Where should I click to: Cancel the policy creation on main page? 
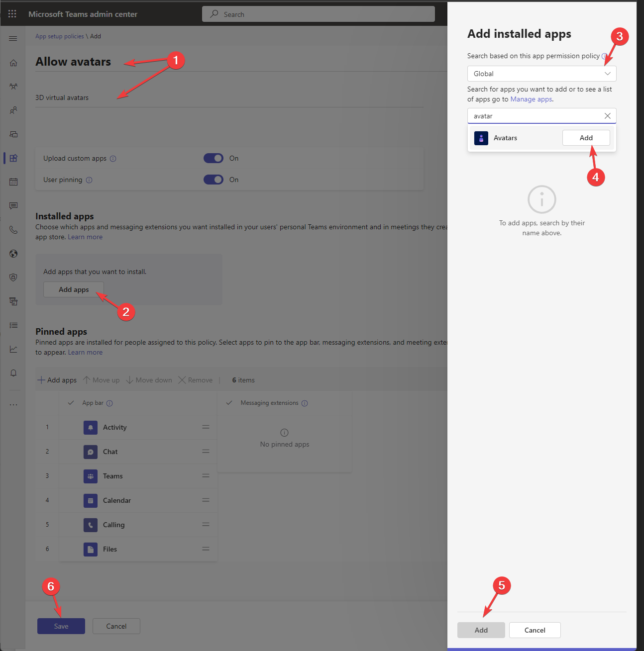116,626
